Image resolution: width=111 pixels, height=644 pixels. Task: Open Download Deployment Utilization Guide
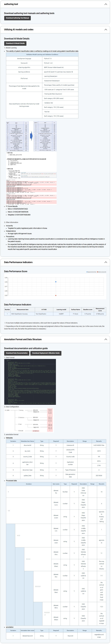click(x=46, y=353)
